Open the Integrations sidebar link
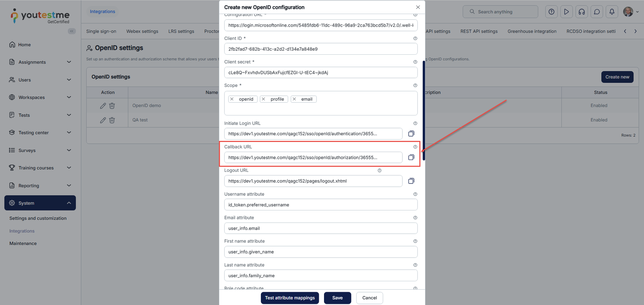The width and height of the screenshot is (644, 305). (x=22, y=231)
